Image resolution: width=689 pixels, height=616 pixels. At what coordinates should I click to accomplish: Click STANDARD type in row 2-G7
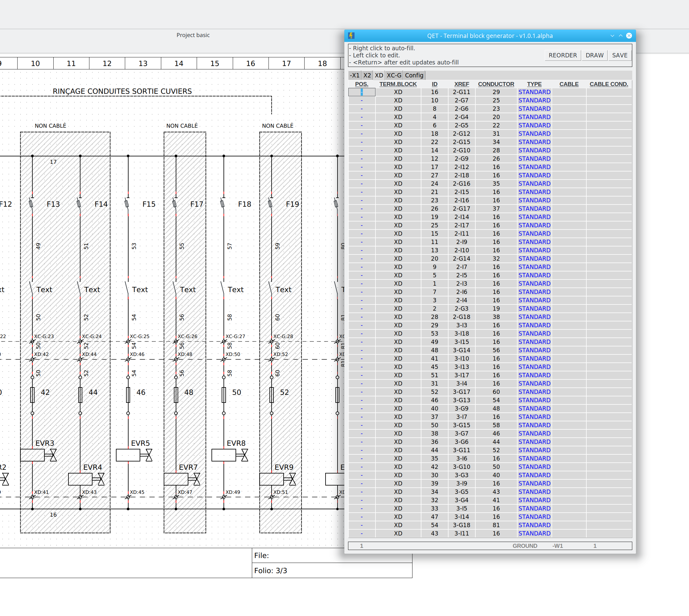[x=534, y=101]
